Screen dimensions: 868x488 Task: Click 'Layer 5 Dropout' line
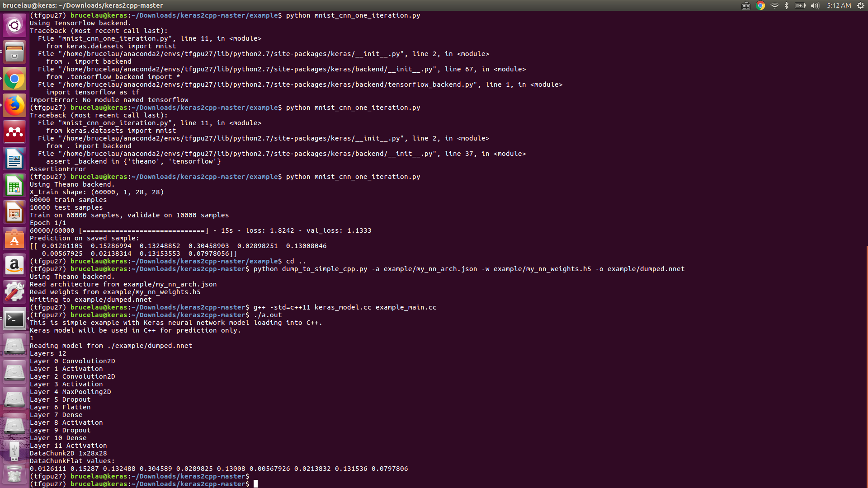[x=60, y=399]
